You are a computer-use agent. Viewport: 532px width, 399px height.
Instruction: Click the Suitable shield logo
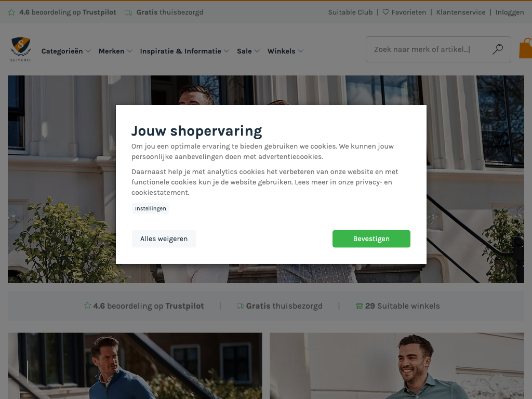(x=21, y=49)
